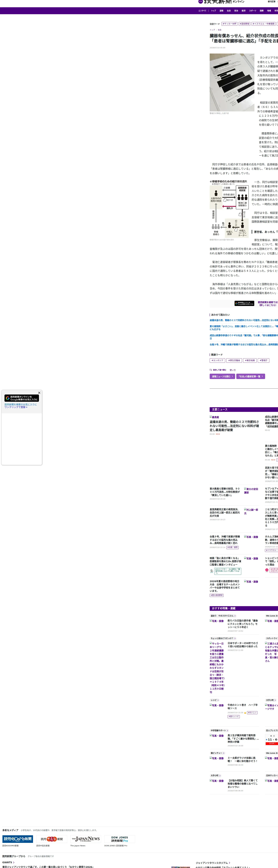
Task: Close the Google favorites popup
Action: 39,393
